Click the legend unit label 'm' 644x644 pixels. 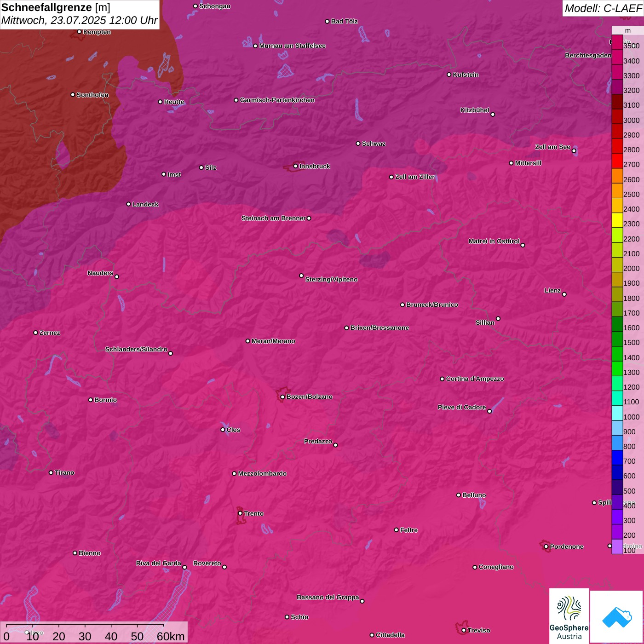(x=627, y=31)
